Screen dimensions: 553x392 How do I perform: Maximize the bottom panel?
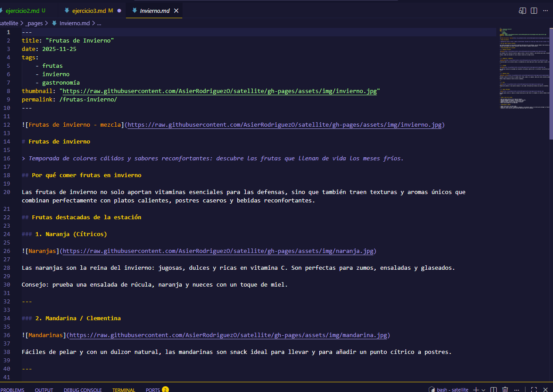534,389
